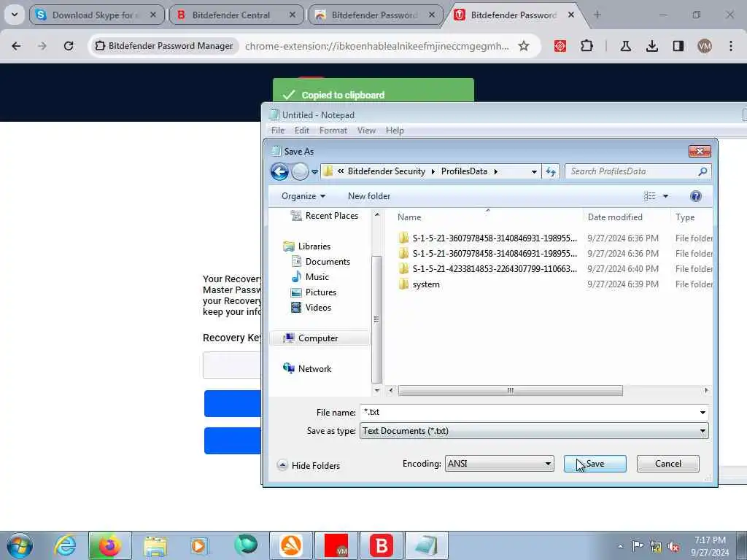
Task: Click the search magnifier icon
Action: point(703,171)
